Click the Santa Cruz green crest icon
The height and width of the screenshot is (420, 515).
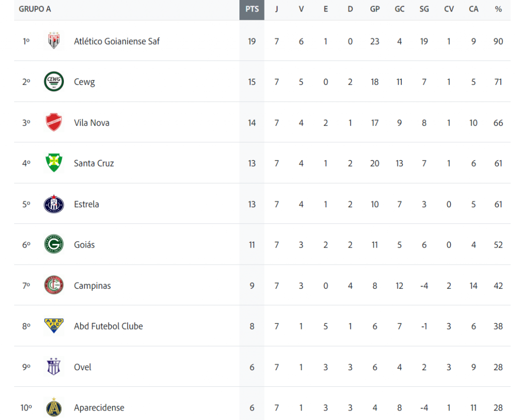point(54,163)
